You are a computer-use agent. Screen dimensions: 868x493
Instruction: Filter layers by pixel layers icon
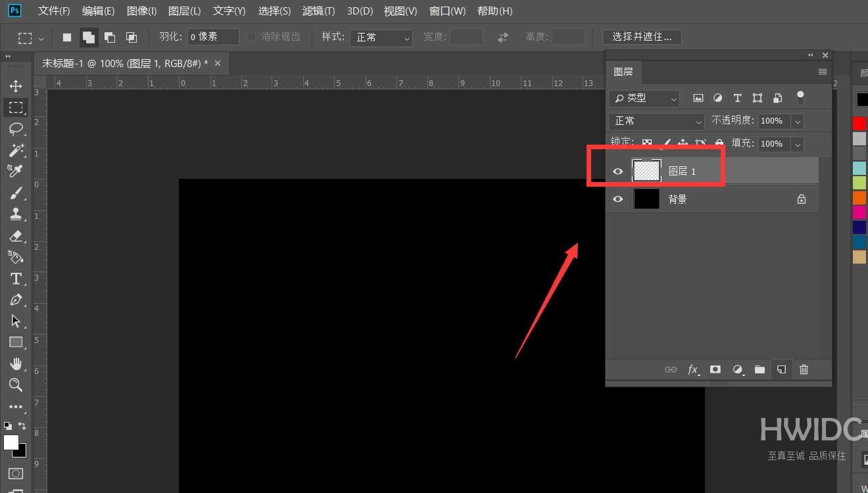(698, 98)
